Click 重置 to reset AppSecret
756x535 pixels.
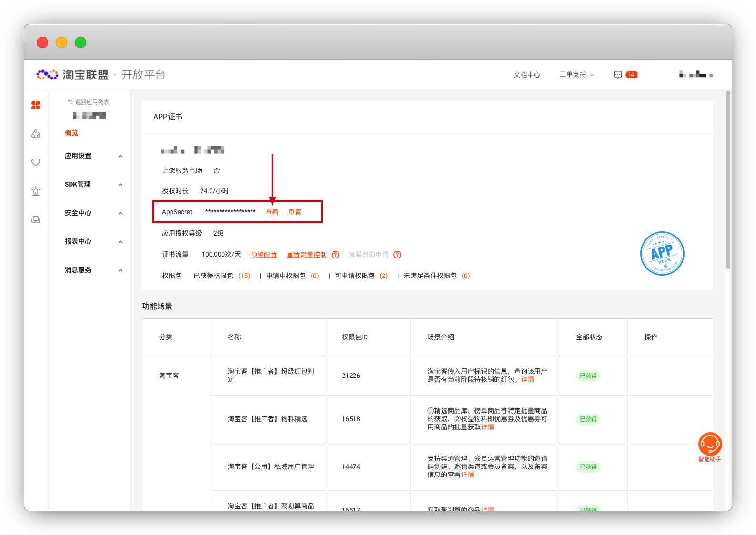point(295,212)
